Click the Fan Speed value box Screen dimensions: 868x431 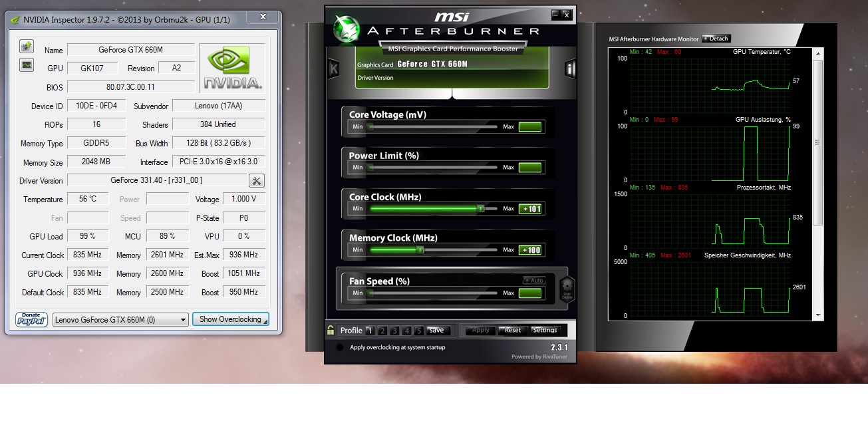[531, 293]
